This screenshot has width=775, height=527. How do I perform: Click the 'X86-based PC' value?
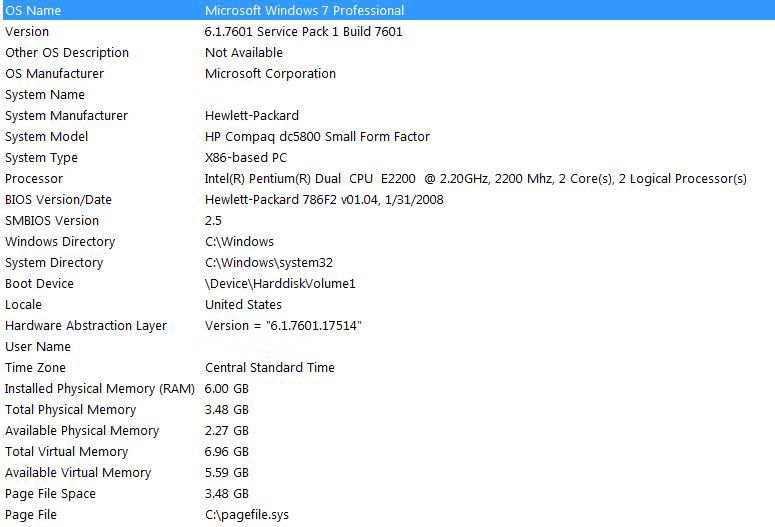[246, 158]
